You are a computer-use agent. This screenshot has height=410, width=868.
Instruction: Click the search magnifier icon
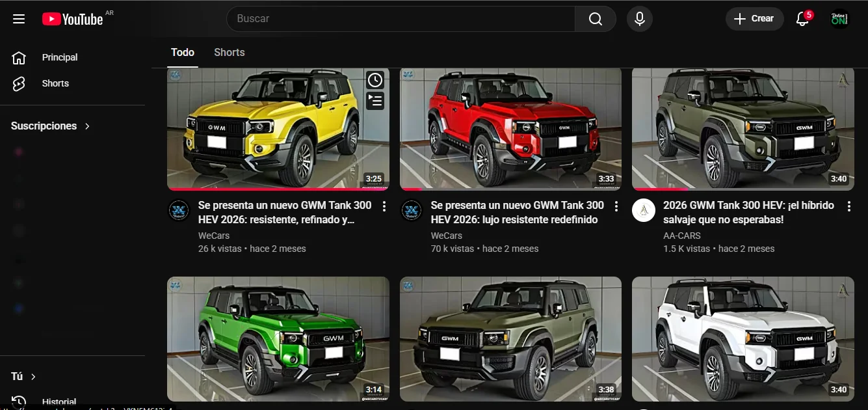594,18
